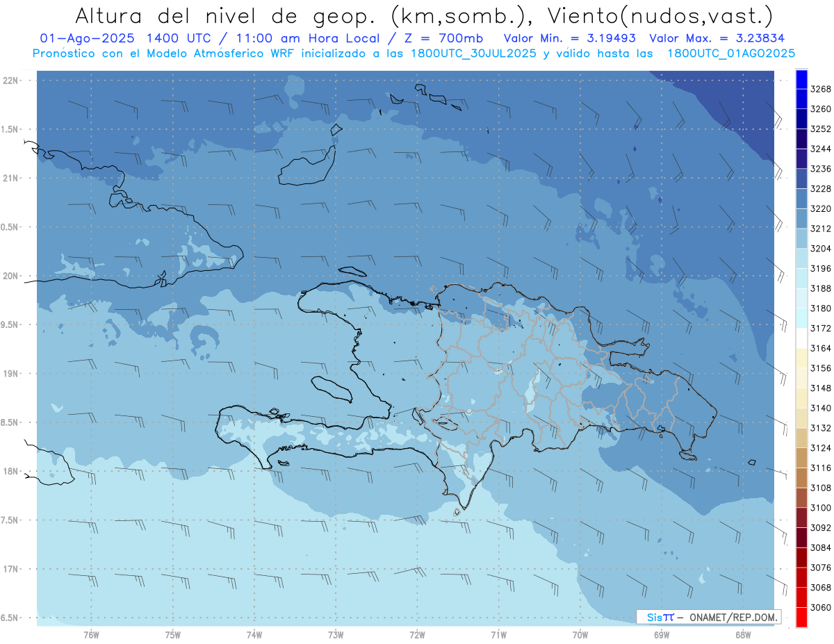Click the 3204 legend value
This screenshot has height=644, width=834.
coord(821,249)
